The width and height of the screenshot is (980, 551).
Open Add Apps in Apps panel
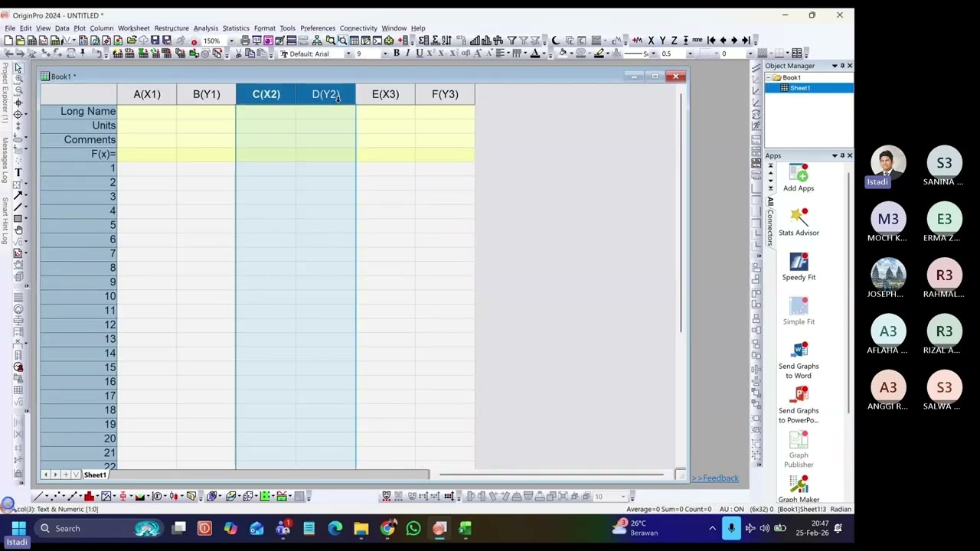(799, 178)
